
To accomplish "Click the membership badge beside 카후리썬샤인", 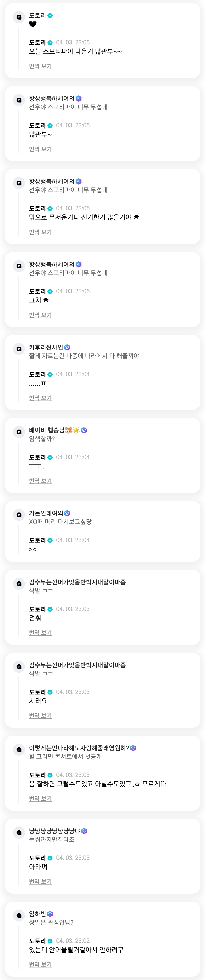I will pos(67,347).
